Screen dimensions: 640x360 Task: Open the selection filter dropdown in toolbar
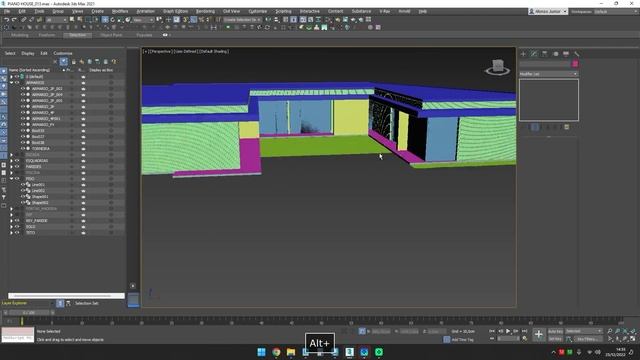pos(56,20)
